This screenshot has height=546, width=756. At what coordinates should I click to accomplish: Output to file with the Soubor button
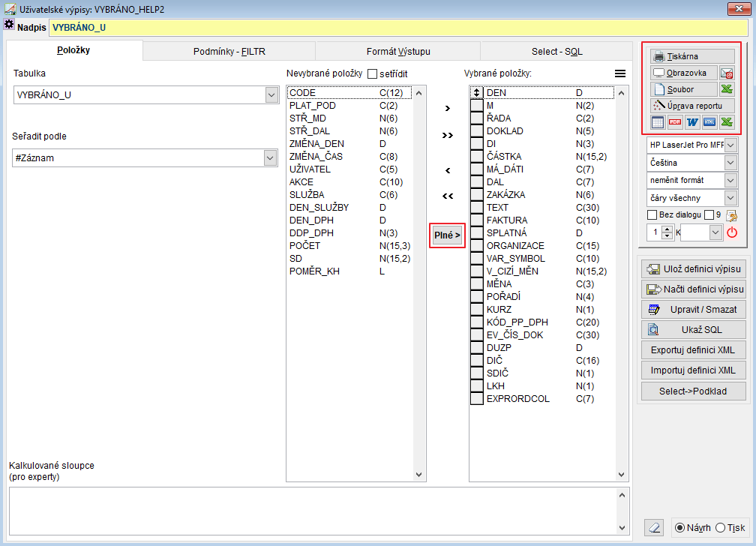pos(684,89)
